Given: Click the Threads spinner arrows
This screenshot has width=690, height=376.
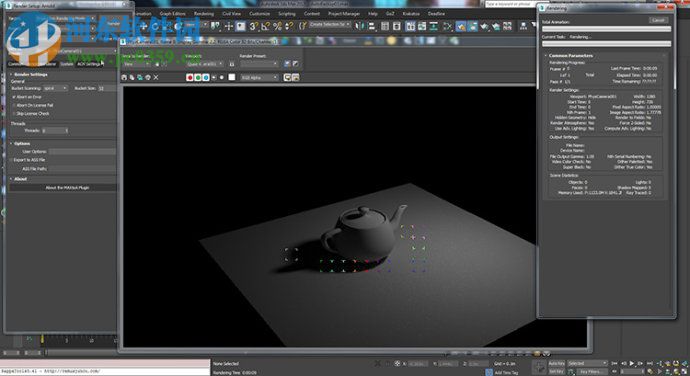Looking at the screenshot, I should (66, 131).
